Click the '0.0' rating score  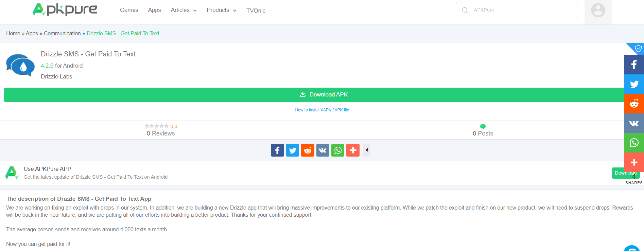point(174,126)
